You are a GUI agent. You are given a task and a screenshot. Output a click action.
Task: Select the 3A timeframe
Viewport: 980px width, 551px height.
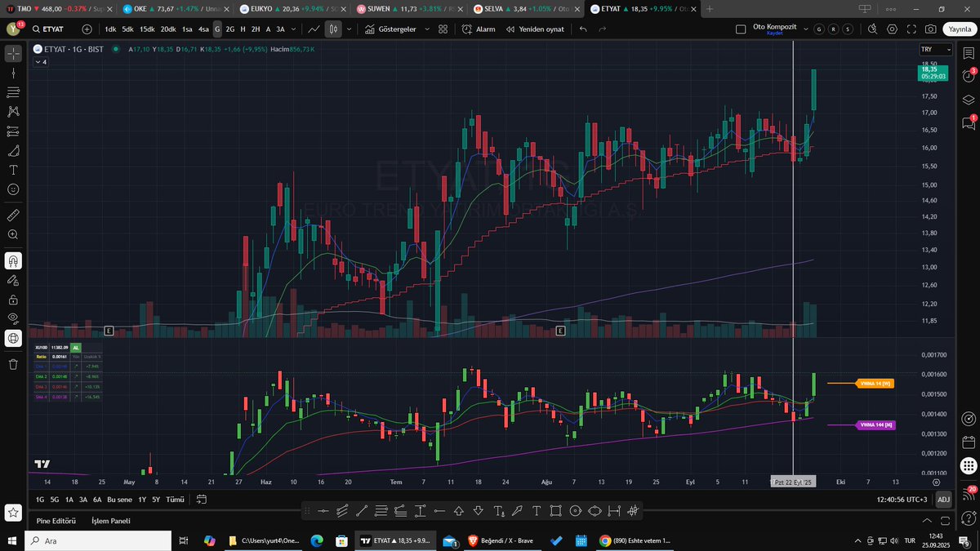(x=280, y=29)
